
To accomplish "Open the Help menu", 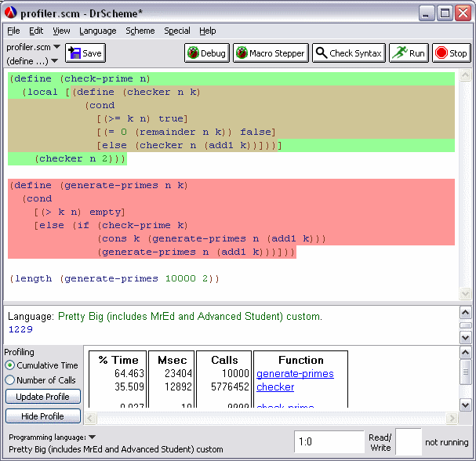I will (x=208, y=31).
